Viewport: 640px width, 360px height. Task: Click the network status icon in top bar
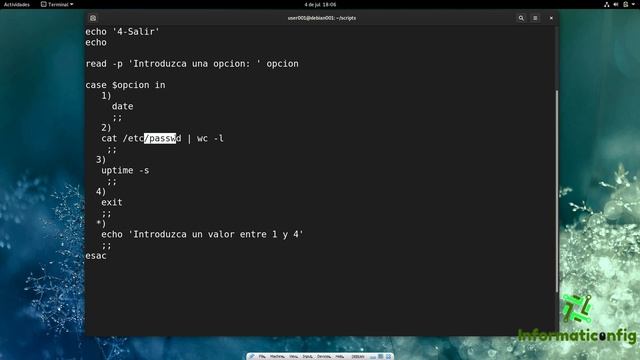607,4
